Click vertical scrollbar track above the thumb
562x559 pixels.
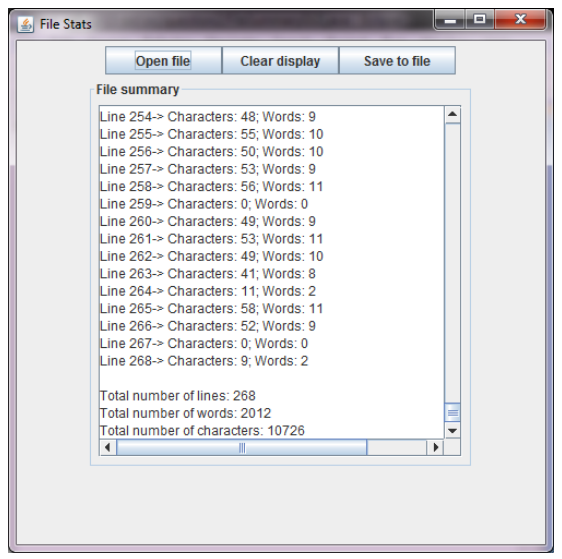pyautogui.click(x=453, y=263)
